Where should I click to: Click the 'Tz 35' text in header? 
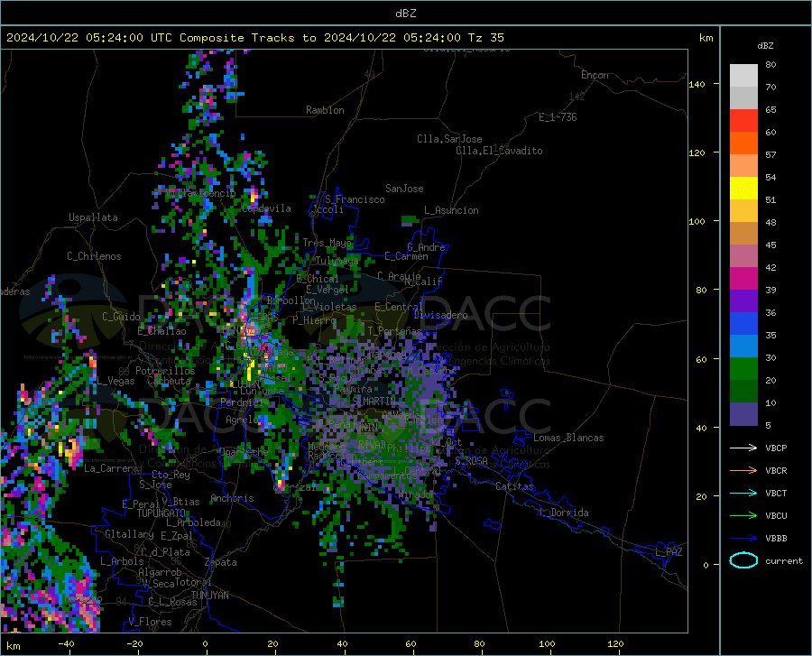485,38
